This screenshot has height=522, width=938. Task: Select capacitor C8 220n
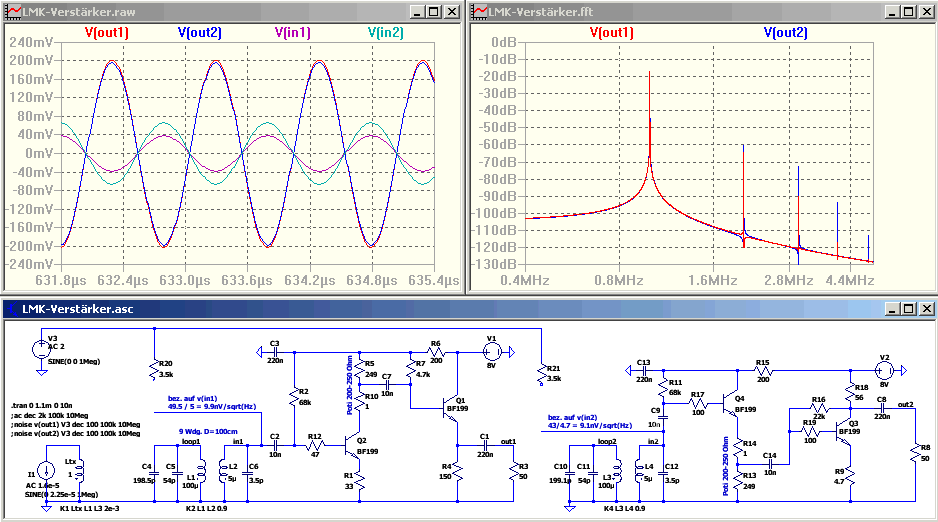(x=882, y=408)
